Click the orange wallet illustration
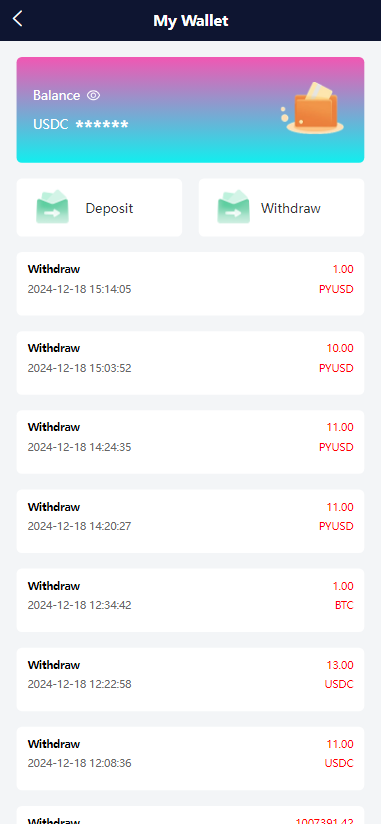Screen dimensions: 381x824 coord(313,108)
